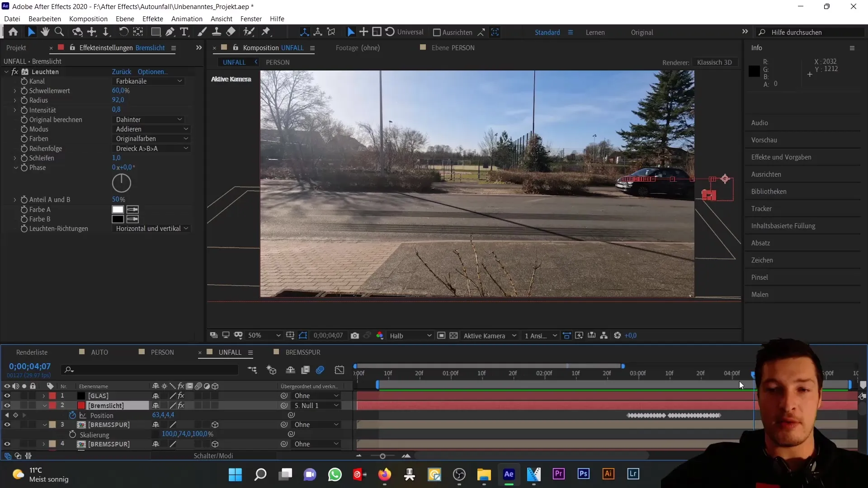
Task: Open the Animation menu
Action: pyautogui.click(x=187, y=19)
